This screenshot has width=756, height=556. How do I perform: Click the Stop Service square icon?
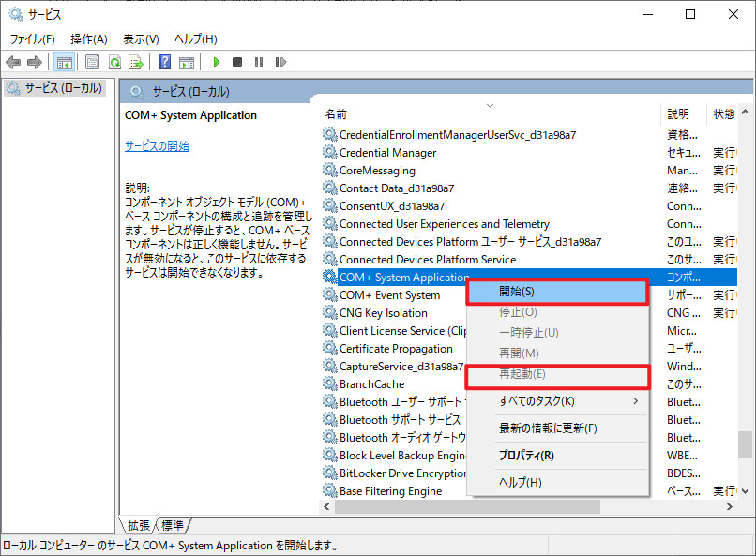[237, 62]
